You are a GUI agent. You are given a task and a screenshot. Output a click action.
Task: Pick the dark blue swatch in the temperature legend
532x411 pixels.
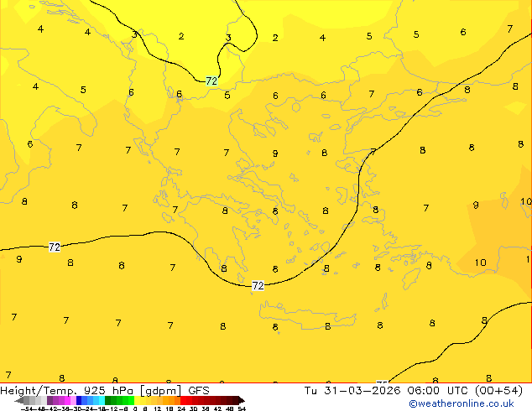point(79,400)
